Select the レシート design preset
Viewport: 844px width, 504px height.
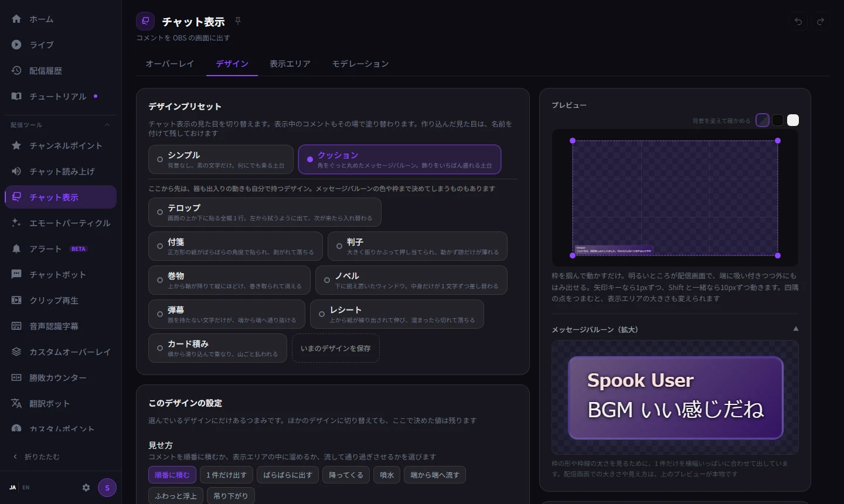397,314
